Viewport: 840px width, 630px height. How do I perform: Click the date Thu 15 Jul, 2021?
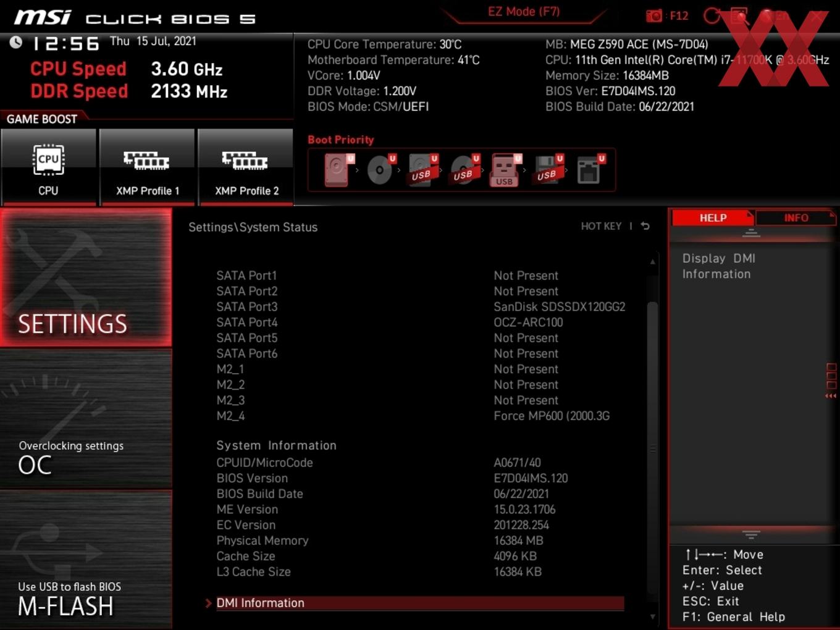tap(153, 41)
